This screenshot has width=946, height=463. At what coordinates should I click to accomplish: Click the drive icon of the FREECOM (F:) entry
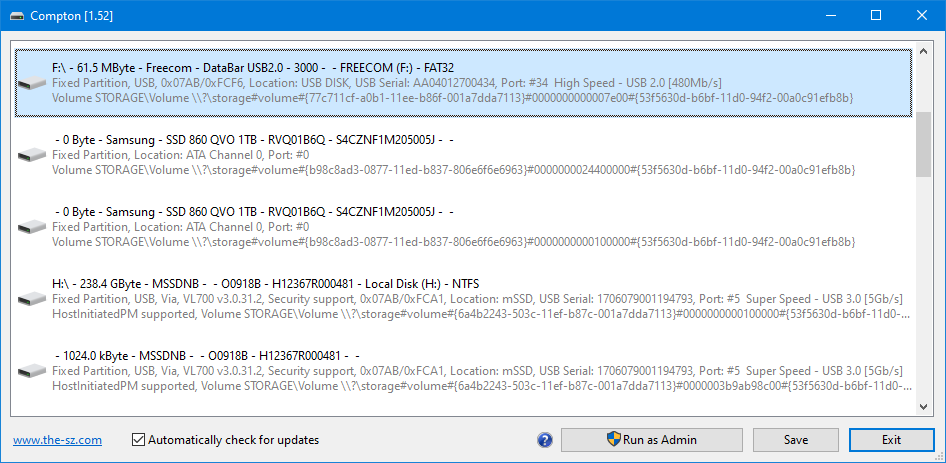click(32, 83)
